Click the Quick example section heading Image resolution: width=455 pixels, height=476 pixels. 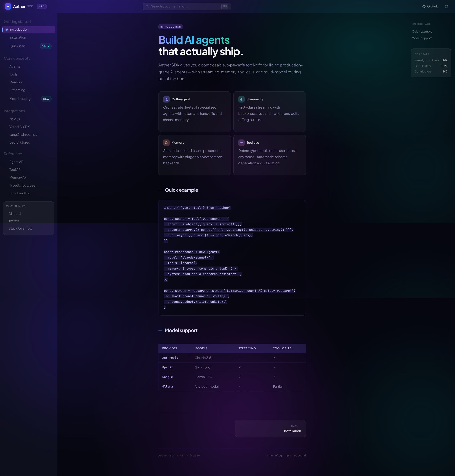[x=181, y=190]
